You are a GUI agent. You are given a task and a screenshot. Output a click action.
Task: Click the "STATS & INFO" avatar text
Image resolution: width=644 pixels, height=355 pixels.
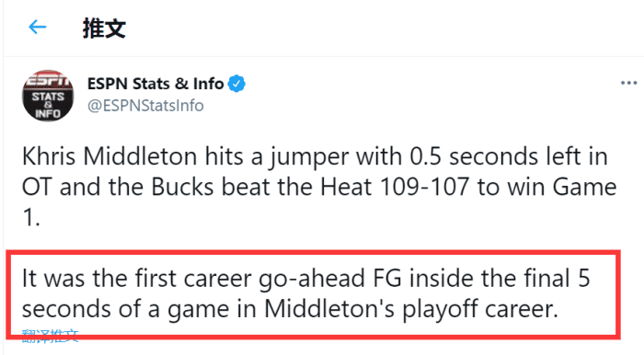pos(48,105)
